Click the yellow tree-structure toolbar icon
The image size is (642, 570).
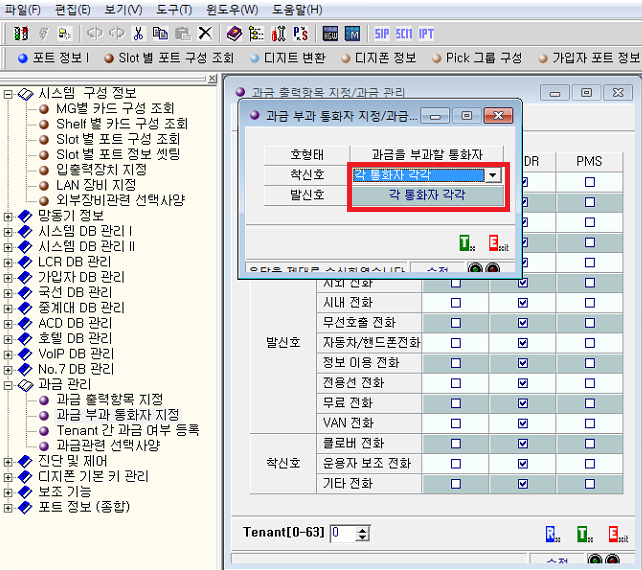pyautogui.click(x=256, y=33)
